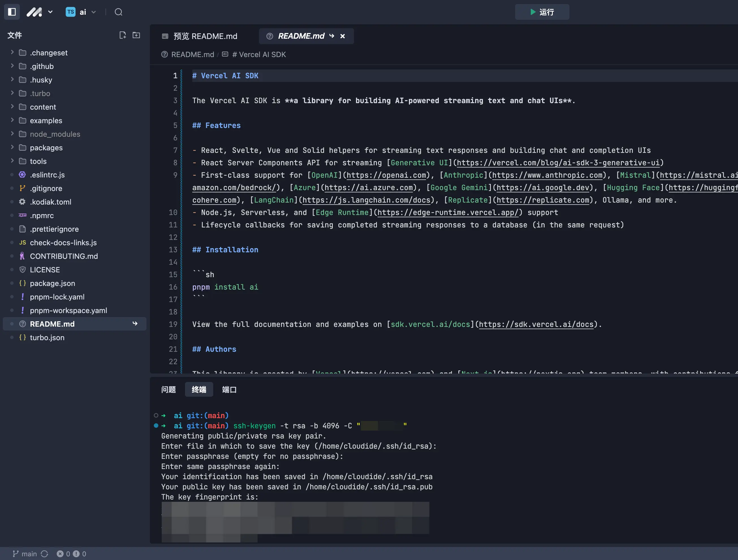
Task: Open check-docs-links.js via JS icon
Action: tap(22, 243)
